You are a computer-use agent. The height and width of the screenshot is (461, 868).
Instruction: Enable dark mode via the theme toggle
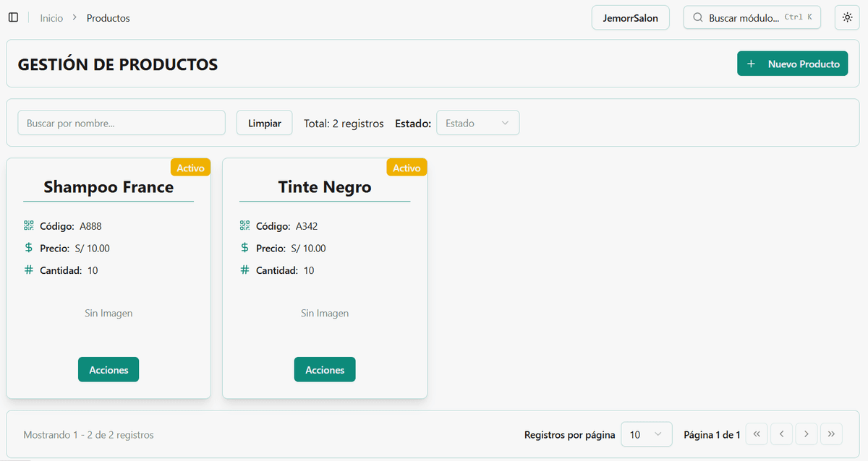pos(846,17)
